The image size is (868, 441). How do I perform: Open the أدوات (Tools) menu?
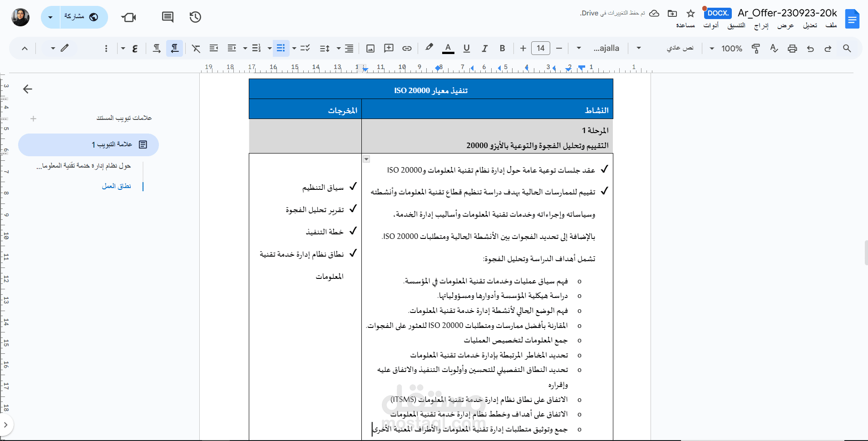click(x=711, y=25)
